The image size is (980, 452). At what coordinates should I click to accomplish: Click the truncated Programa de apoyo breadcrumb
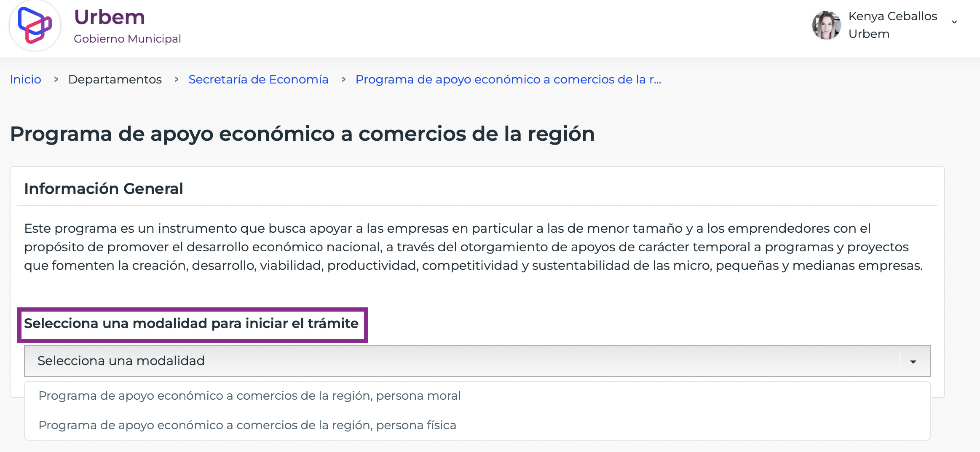(508, 79)
